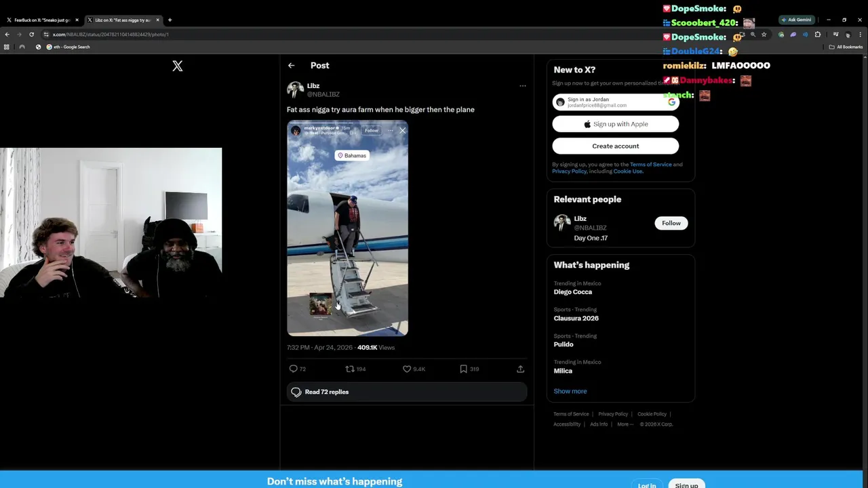Open the All Bookmarks folder
868x488 pixels.
(x=846, y=47)
